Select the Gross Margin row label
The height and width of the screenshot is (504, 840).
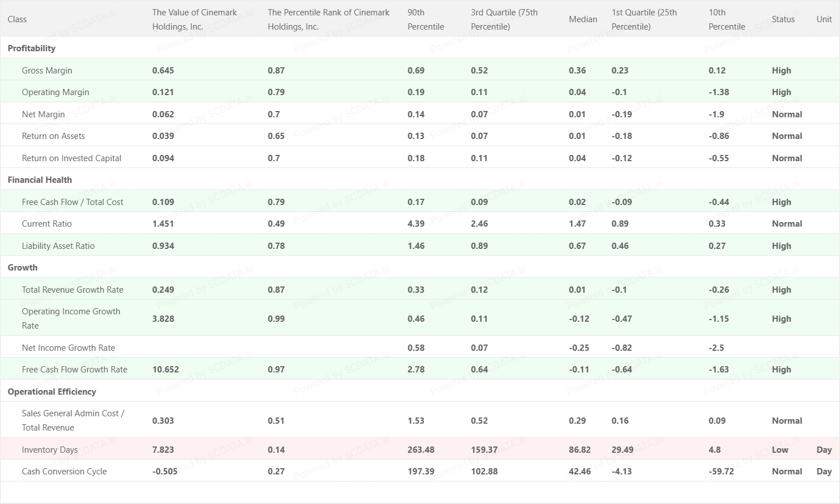pyautogui.click(x=47, y=71)
